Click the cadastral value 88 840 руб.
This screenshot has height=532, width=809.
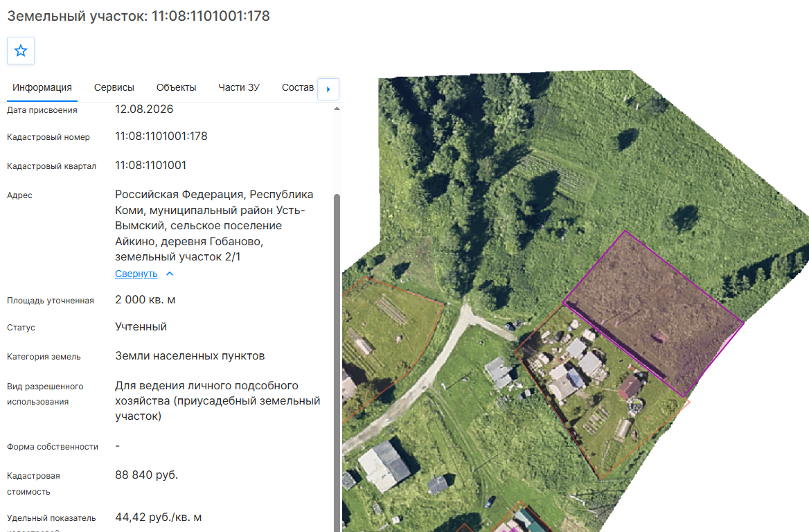coord(147,475)
